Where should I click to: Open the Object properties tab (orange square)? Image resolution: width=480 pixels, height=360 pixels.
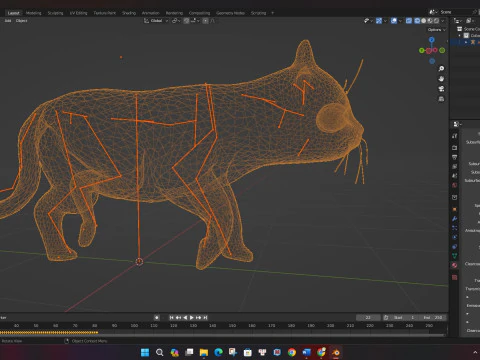[x=455, y=209]
